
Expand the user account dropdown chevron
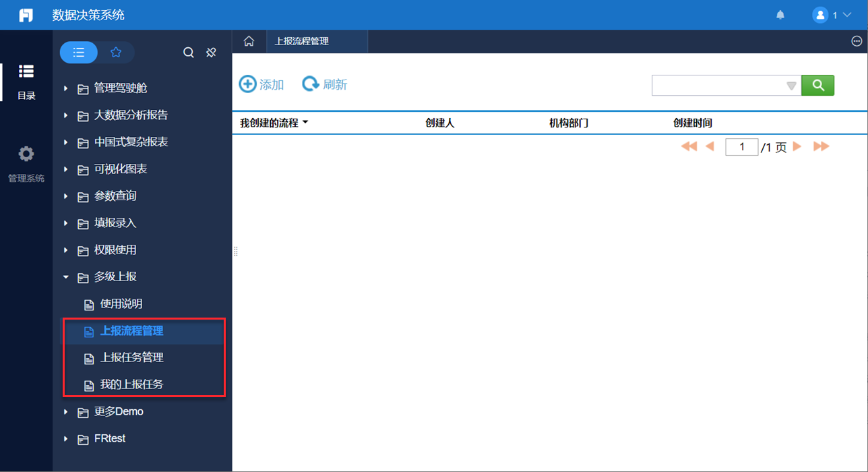click(x=847, y=15)
